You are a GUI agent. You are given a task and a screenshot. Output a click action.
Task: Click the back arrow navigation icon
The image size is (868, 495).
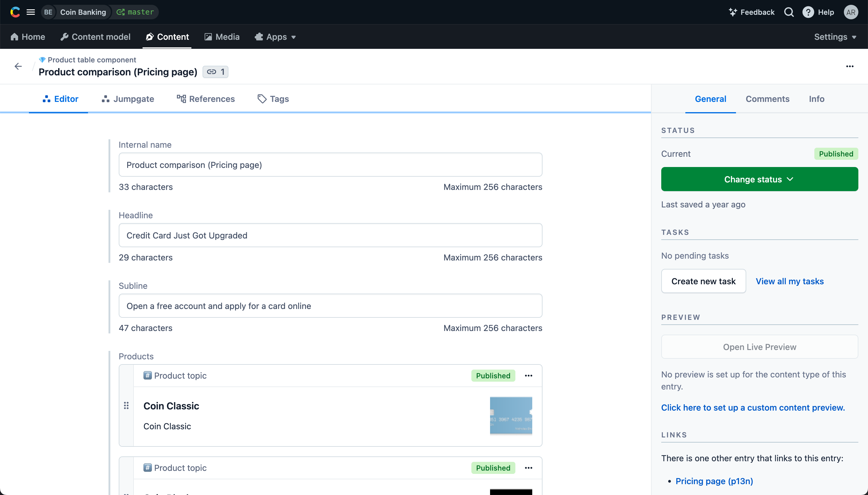(18, 66)
